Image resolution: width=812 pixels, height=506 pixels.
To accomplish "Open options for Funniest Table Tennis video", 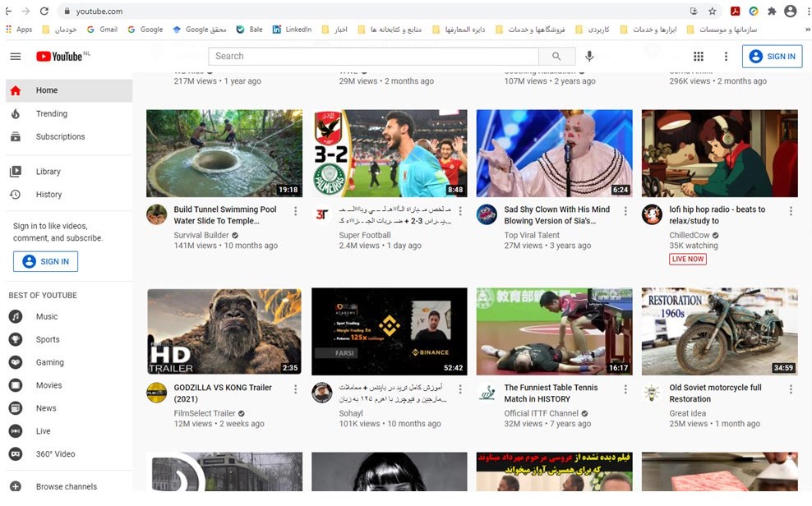I will tap(625, 389).
